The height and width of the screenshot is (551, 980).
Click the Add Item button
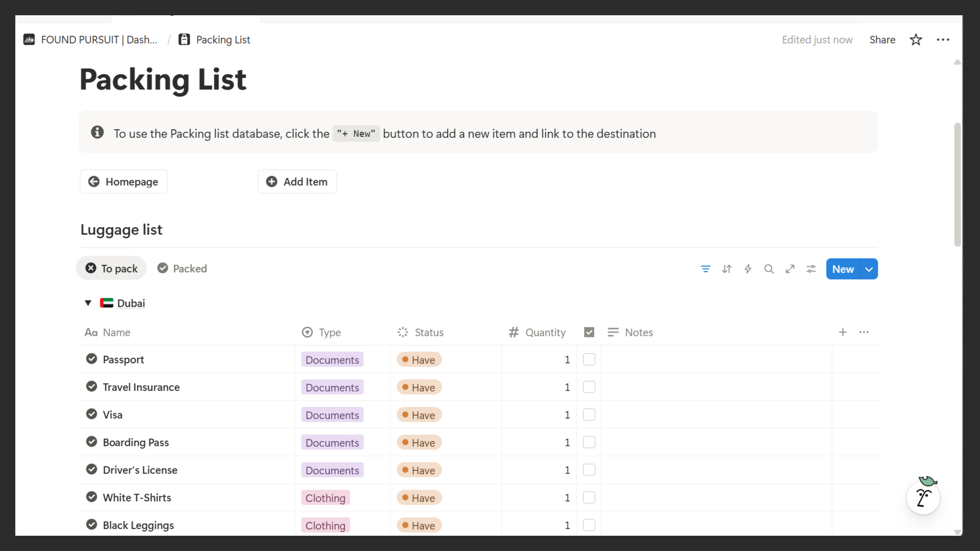point(297,181)
